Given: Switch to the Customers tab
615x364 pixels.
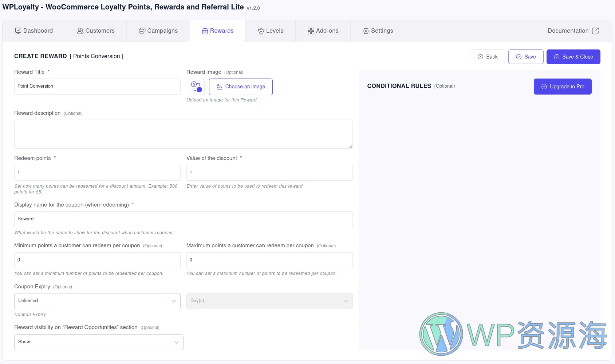Looking at the screenshot, I should (x=96, y=31).
